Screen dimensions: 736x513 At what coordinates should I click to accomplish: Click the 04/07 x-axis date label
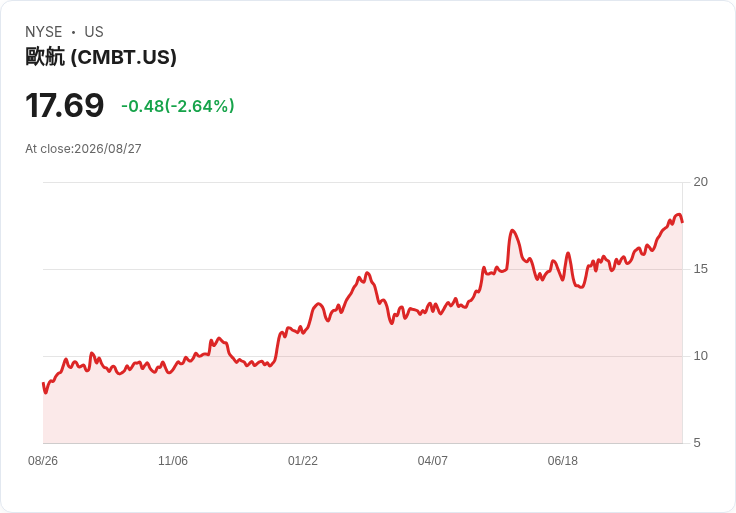[432, 461]
